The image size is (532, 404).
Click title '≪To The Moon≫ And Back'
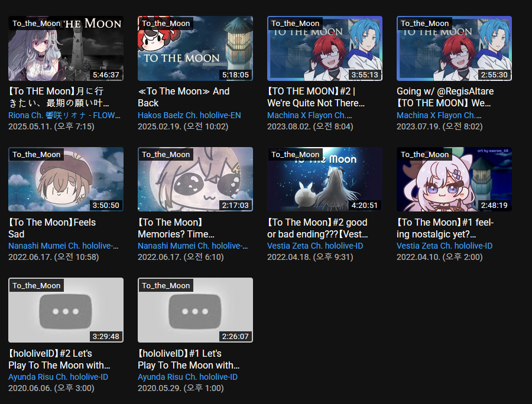point(184,97)
